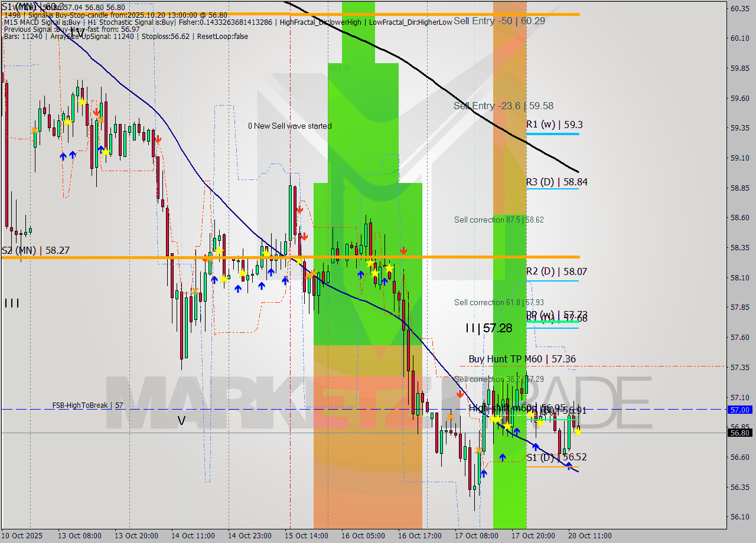Screen dimensions: 756x543
Task: Click the blue buy arrow beneath the S1 (D) line
Action: (569, 465)
